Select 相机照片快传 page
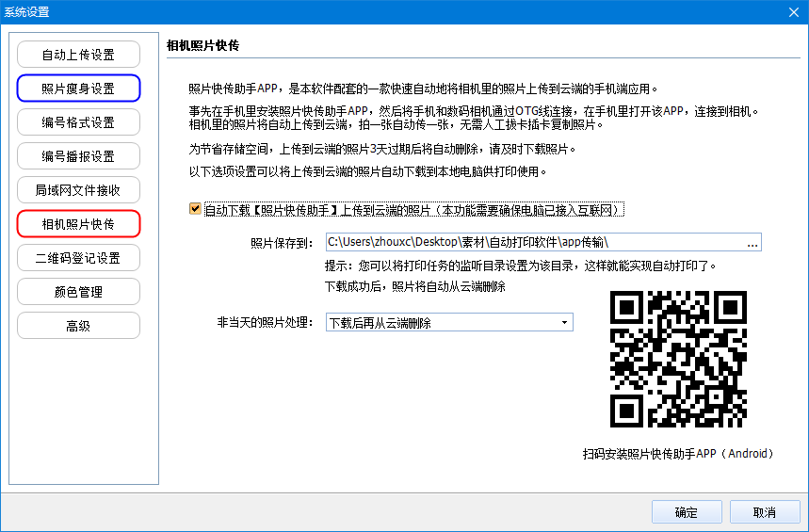The height and width of the screenshot is (532, 809). point(78,224)
